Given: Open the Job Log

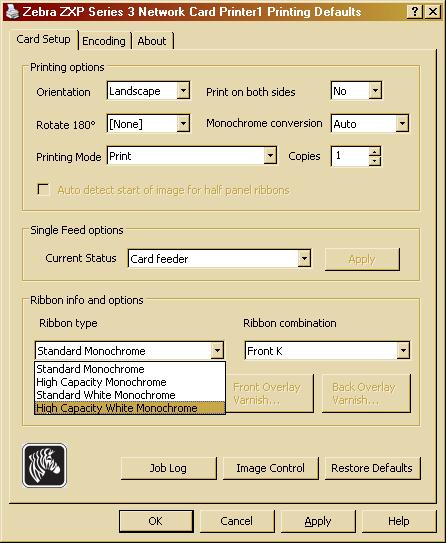Looking at the screenshot, I should tap(169, 468).
